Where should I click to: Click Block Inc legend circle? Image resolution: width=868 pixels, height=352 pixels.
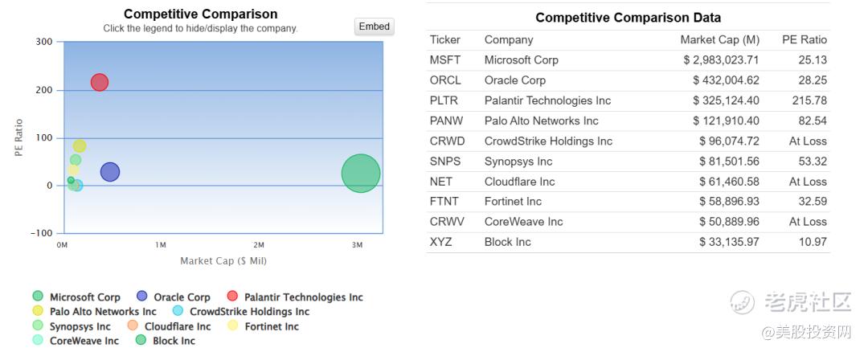pyautogui.click(x=141, y=340)
